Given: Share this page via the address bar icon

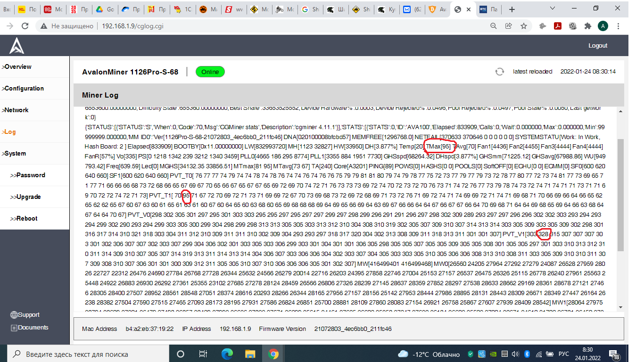Looking at the screenshot, I should point(508,26).
